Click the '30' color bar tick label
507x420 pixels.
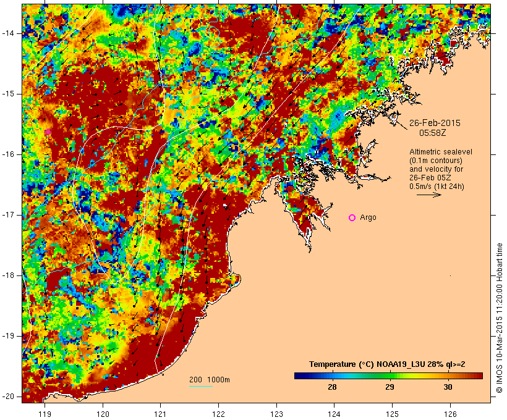coord(448,387)
